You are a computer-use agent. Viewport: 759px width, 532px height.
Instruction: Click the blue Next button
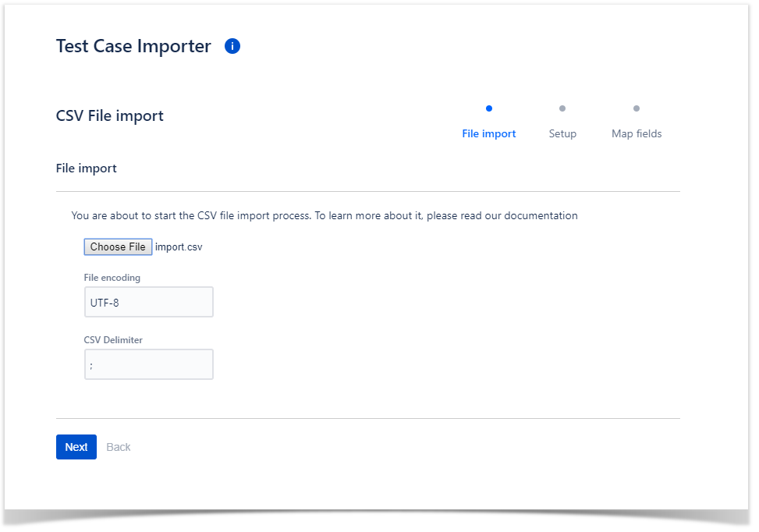coord(76,447)
